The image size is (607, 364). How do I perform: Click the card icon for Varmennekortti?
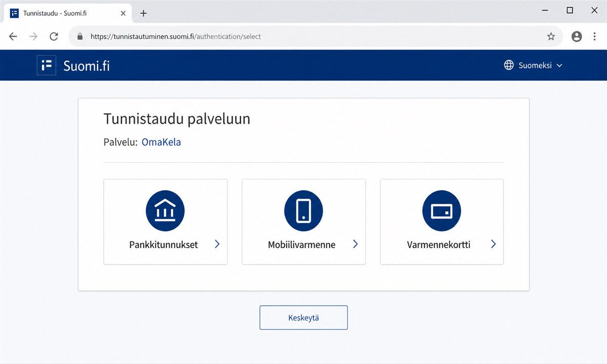point(442,210)
